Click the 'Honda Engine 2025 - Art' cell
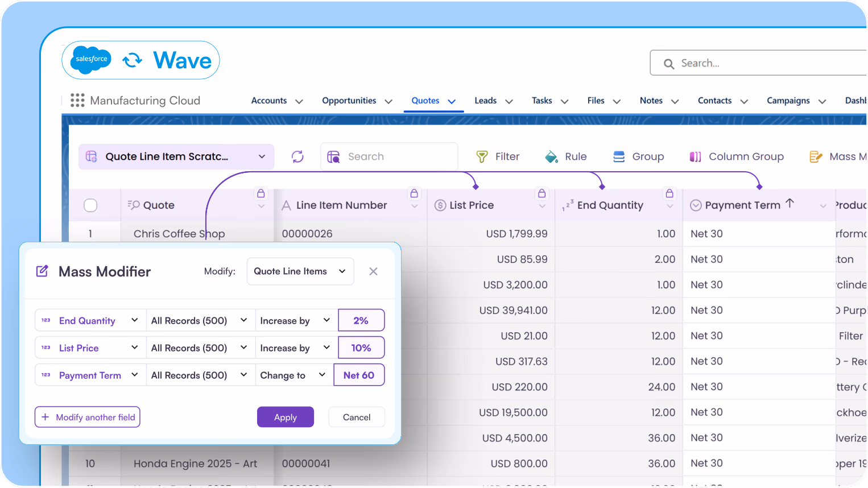This screenshot has height=488, width=868. click(x=195, y=464)
